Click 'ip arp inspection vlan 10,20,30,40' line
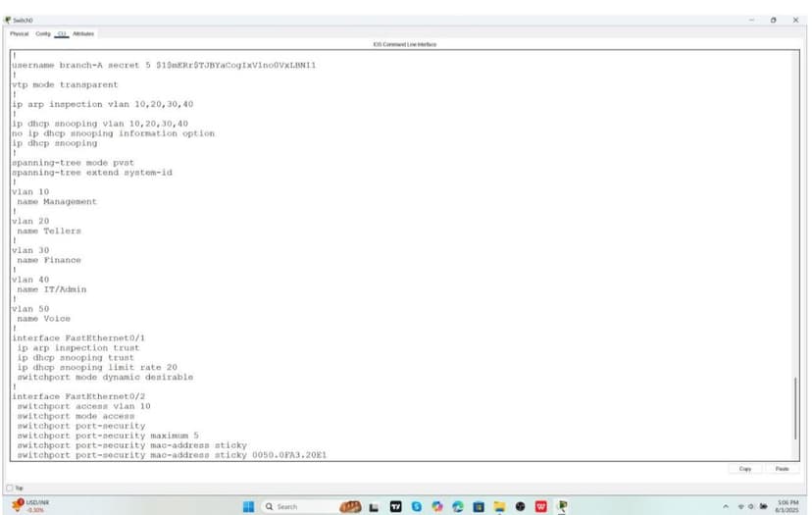The height and width of the screenshot is (515, 812). point(103,104)
